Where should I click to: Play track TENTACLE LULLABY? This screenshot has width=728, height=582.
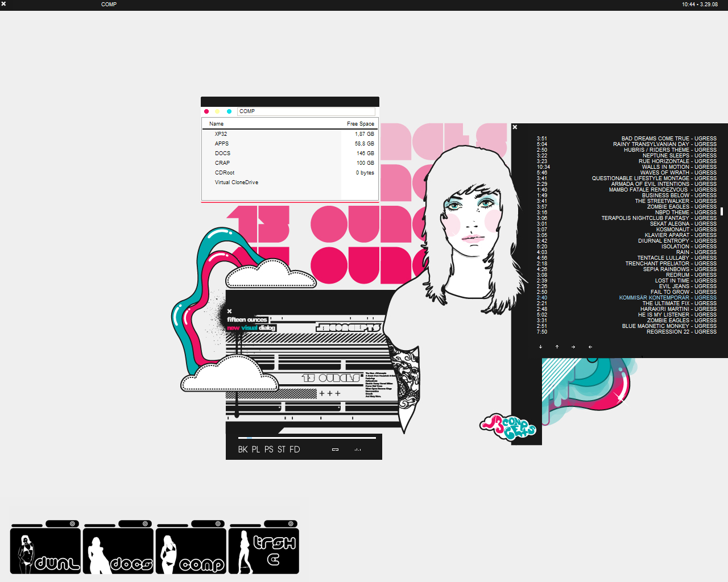pyautogui.click(x=677, y=258)
